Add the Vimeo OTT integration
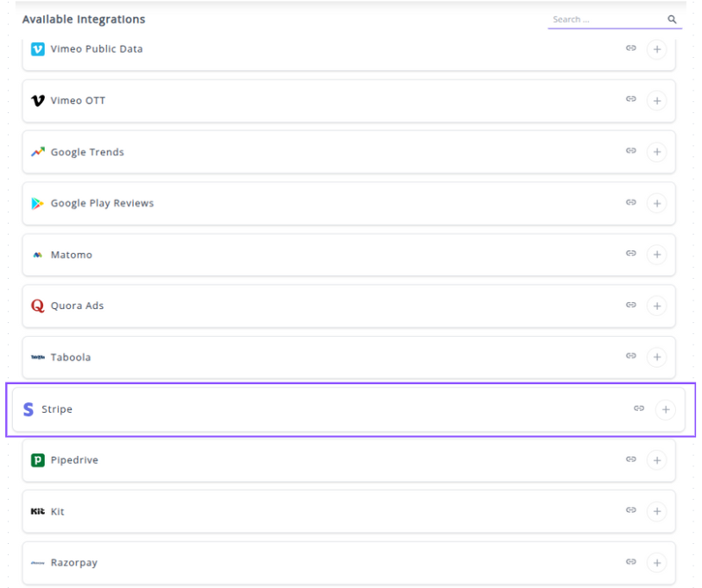Screen dimensions: 702x588 [x=657, y=101]
